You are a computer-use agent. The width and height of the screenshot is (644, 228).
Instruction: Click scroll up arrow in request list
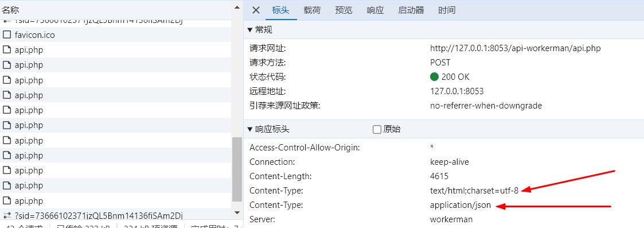click(x=237, y=7)
